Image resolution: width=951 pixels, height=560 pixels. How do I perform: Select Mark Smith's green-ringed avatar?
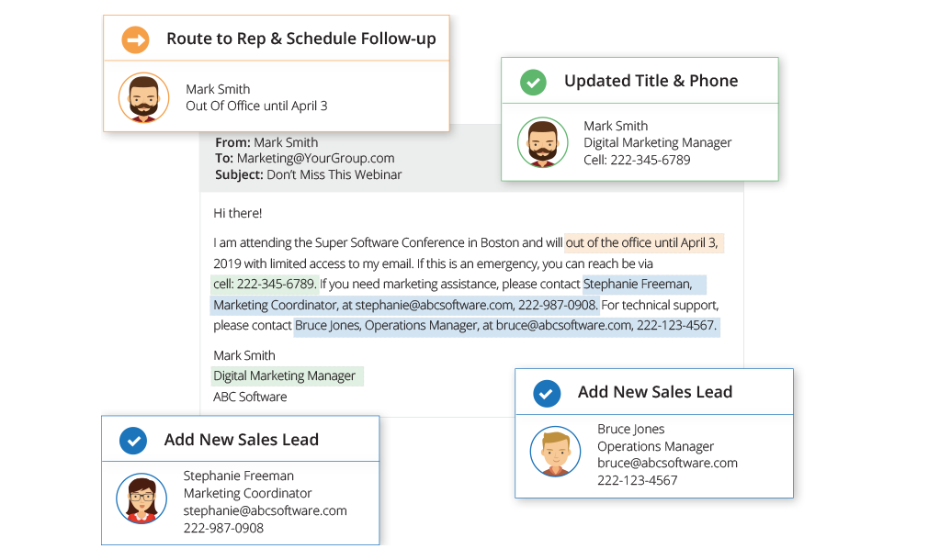tap(542, 142)
